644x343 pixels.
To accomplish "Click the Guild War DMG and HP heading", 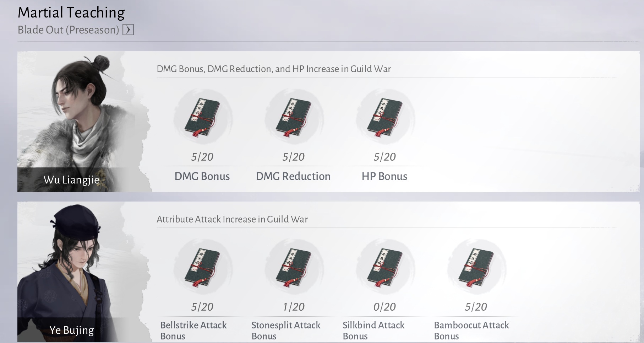I will click(274, 69).
